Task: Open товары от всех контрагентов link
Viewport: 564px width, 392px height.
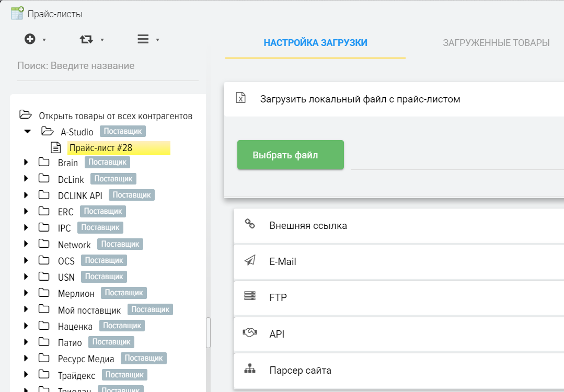Action: click(x=116, y=116)
